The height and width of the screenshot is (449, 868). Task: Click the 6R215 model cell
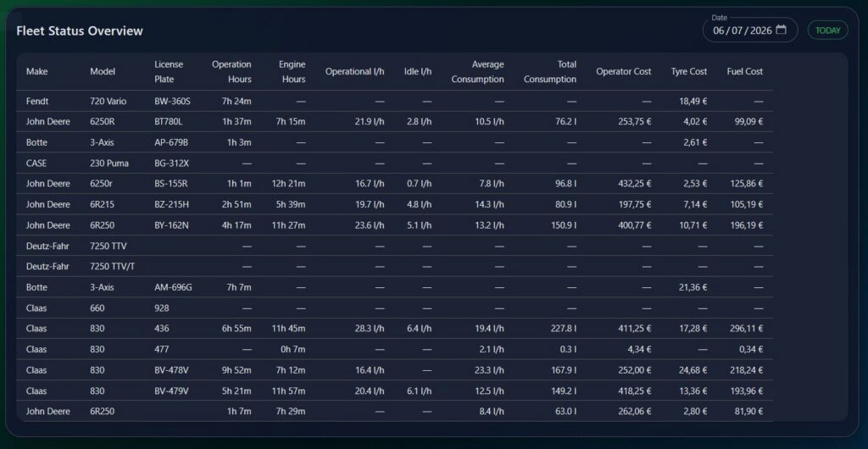coord(102,205)
